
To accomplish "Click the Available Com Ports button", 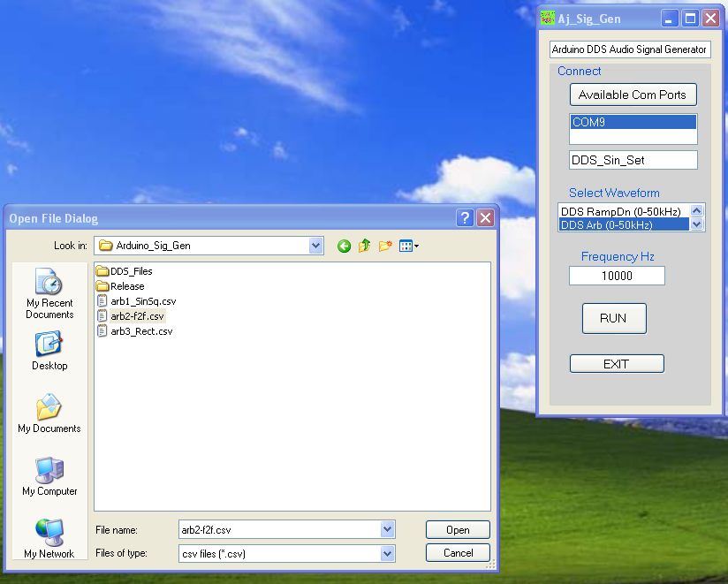I will click(x=633, y=95).
